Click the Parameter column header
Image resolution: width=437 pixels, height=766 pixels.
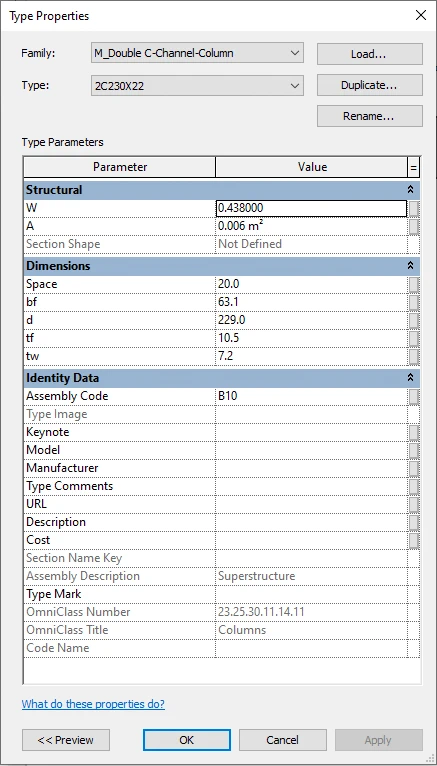pyautogui.click(x=120, y=167)
